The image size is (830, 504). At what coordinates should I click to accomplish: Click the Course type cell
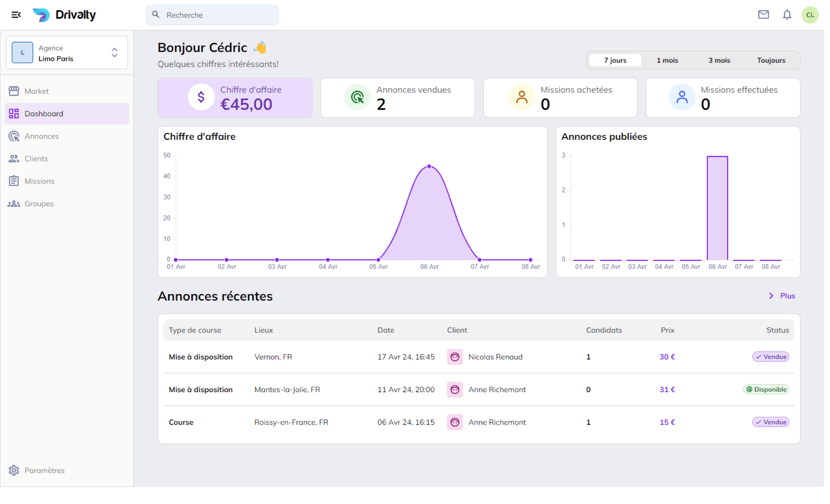[181, 422]
